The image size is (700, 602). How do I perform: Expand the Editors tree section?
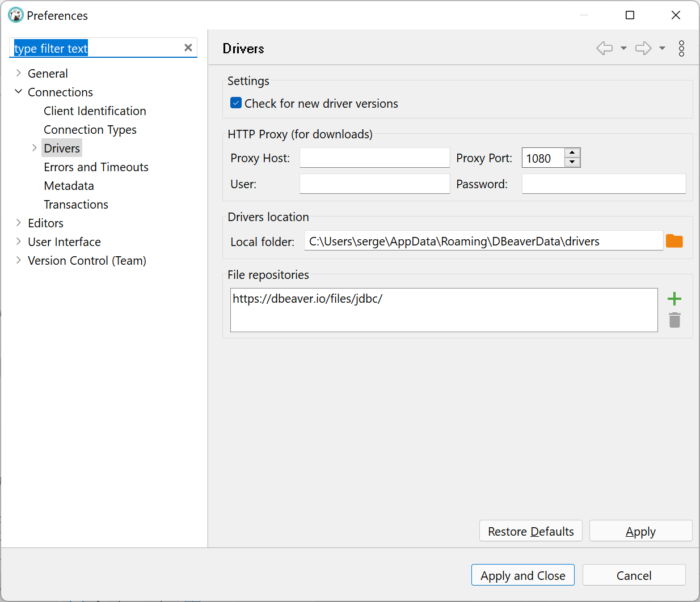tap(18, 223)
